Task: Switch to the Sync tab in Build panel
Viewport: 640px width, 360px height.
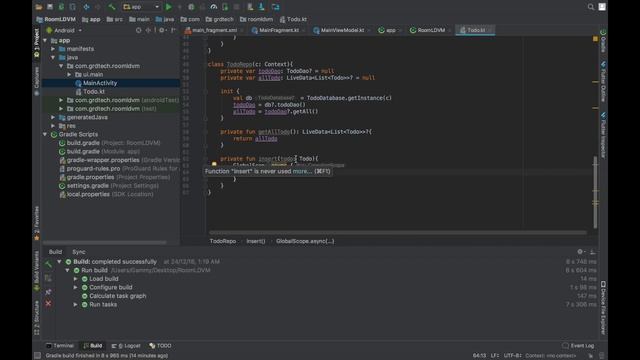Action: click(x=79, y=252)
